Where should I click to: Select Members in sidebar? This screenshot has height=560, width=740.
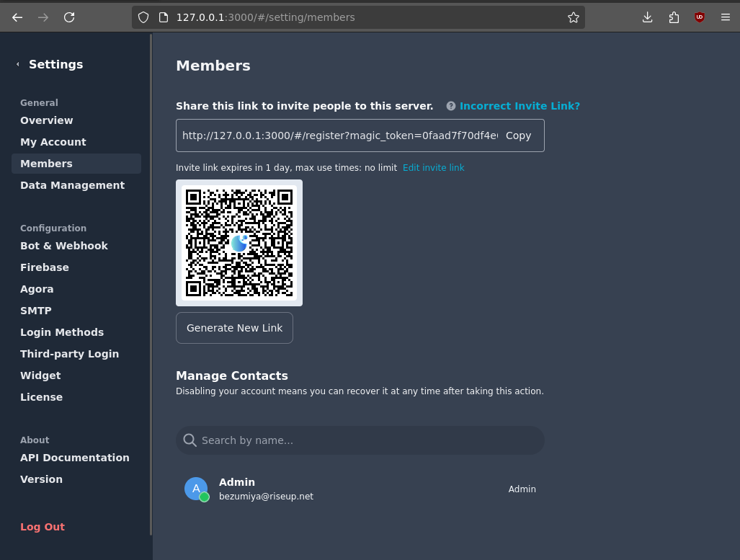tap(76, 164)
